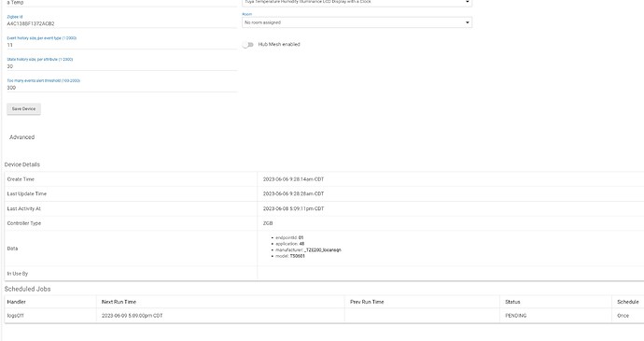Open the device Type dropdown for Tuya Temperature Humidity
Screen dimensions: 644x341
[357, 3]
